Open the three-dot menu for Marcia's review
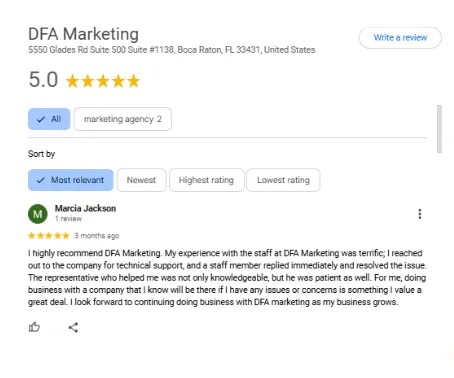 click(420, 214)
